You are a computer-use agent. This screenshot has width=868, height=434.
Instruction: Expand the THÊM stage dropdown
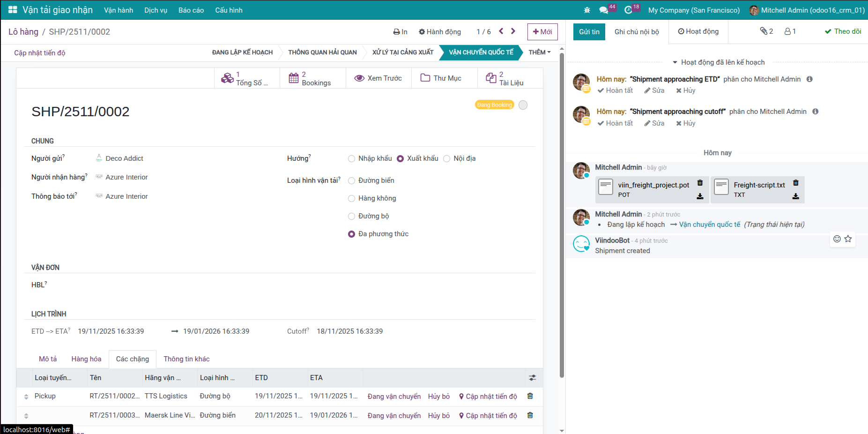tap(539, 52)
